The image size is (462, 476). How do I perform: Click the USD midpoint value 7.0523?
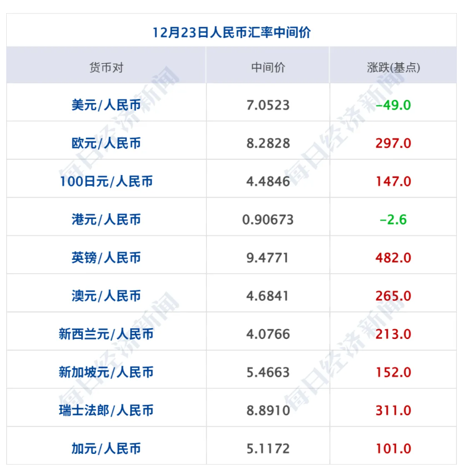(267, 104)
